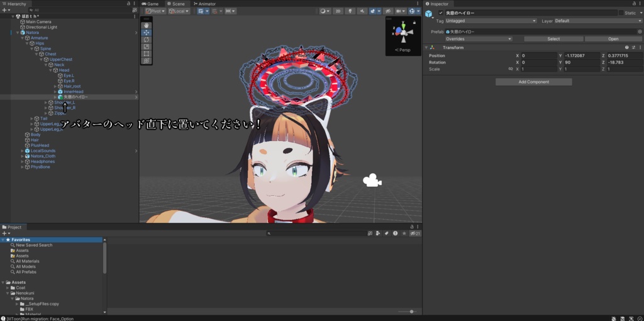The height and width of the screenshot is (321, 644).
Task: Select the Move tool in Scene toolbar
Action: click(146, 33)
